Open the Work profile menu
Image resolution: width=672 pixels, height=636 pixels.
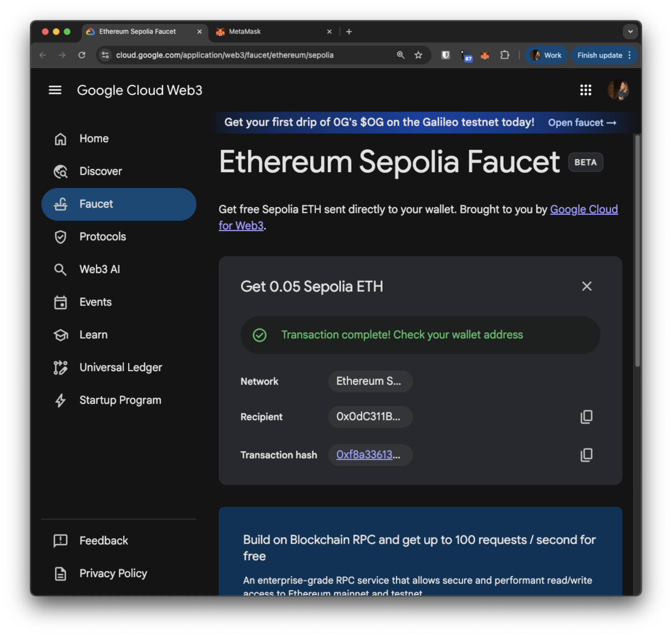click(x=546, y=55)
